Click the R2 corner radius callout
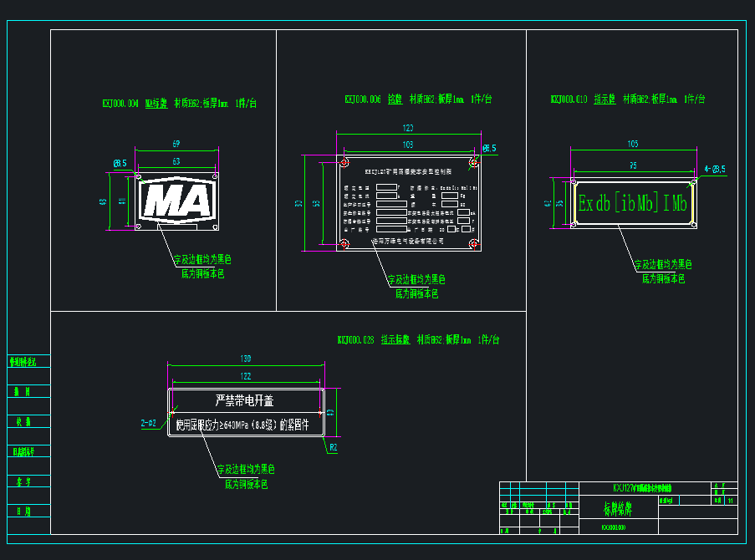This screenshot has width=755, height=560. coord(334,448)
